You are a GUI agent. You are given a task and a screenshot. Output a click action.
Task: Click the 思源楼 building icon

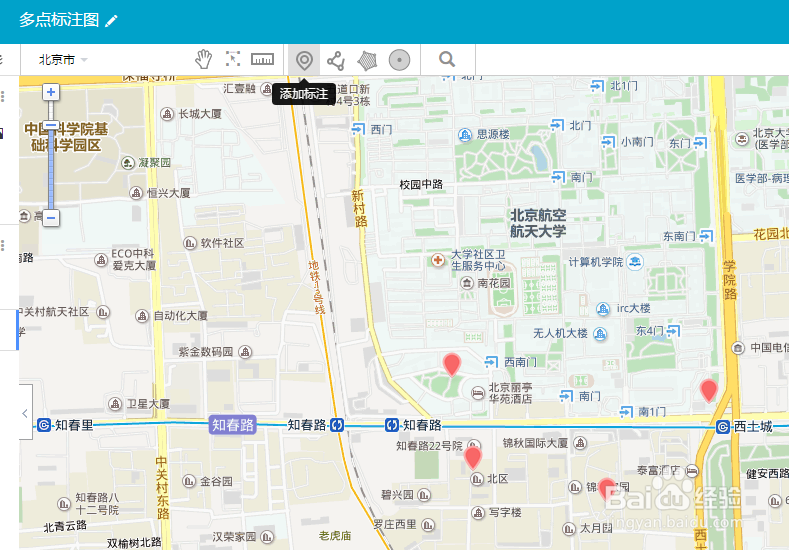465,135
